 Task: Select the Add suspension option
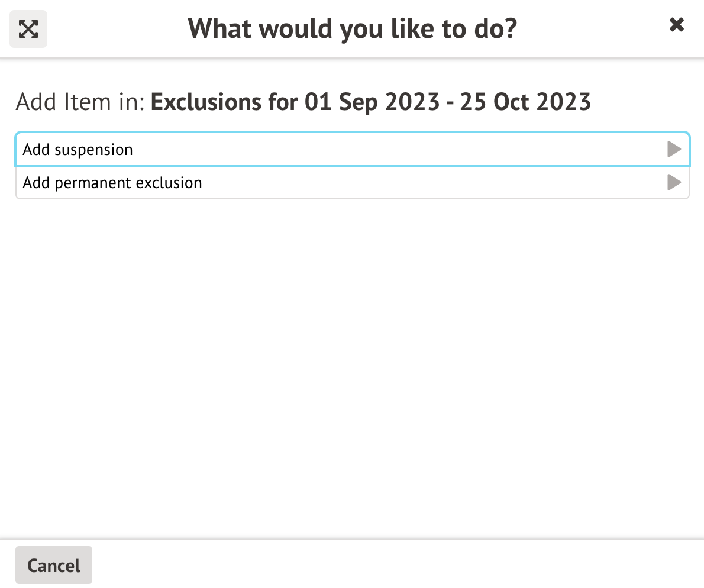coord(352,149)
